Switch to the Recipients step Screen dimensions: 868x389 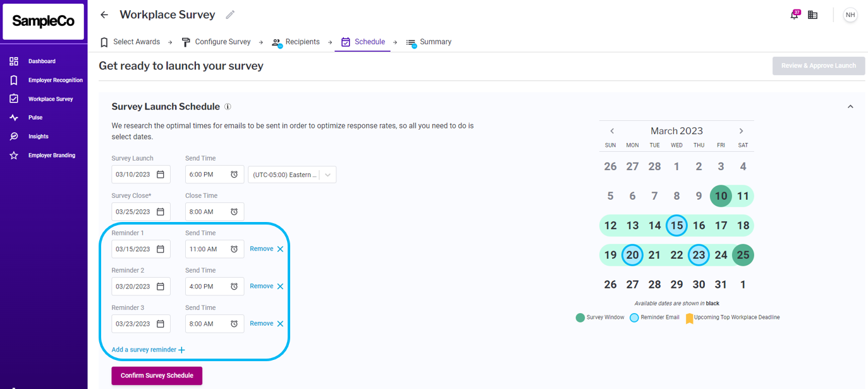(301, 41)
